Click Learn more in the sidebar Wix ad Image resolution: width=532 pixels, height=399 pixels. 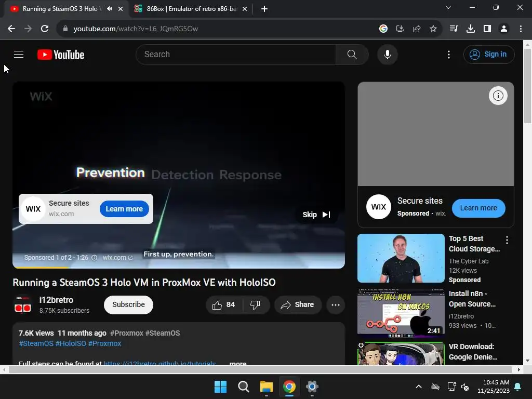478,208
